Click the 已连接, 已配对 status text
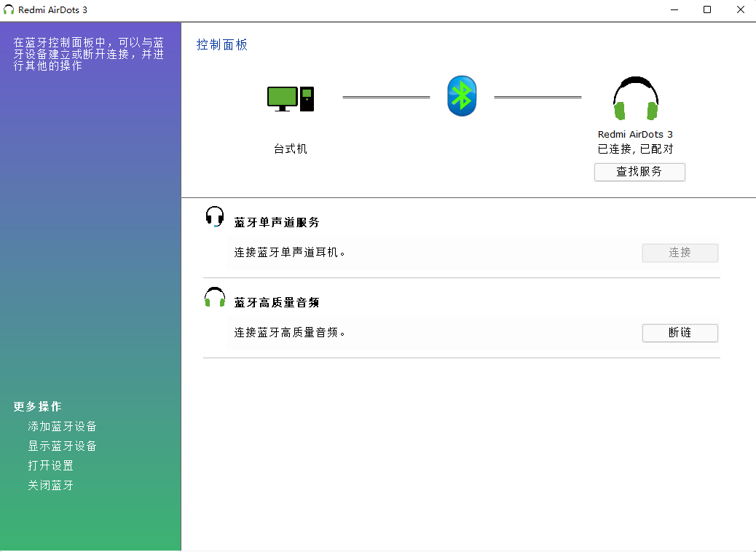The height and width of the screenshot is (552, 756). coord(635,149)
